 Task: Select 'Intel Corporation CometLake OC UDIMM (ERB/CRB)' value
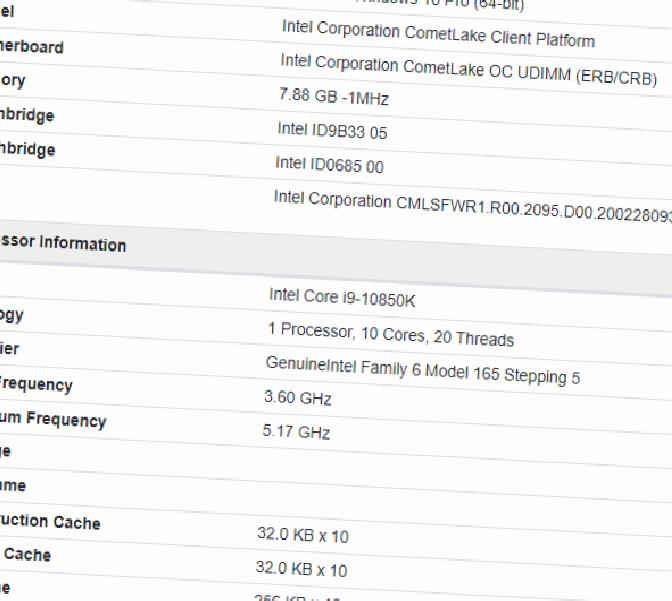tap(468, 69)
